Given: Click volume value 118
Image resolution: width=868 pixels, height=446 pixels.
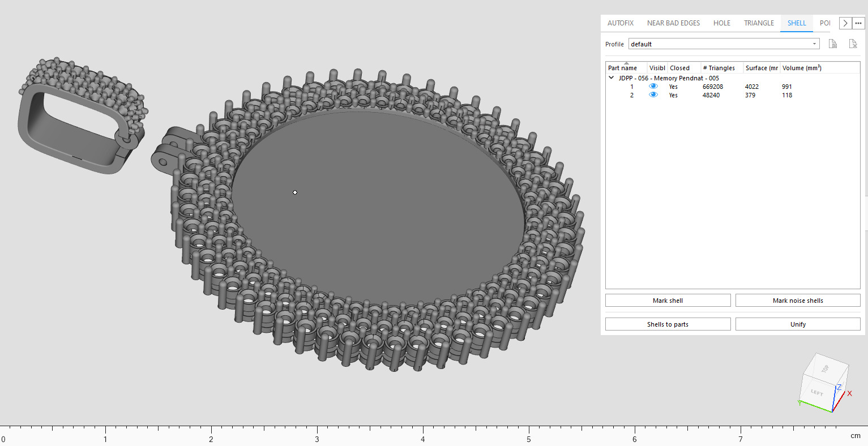Looking at the screenshot, I should (x=787, y=95).
